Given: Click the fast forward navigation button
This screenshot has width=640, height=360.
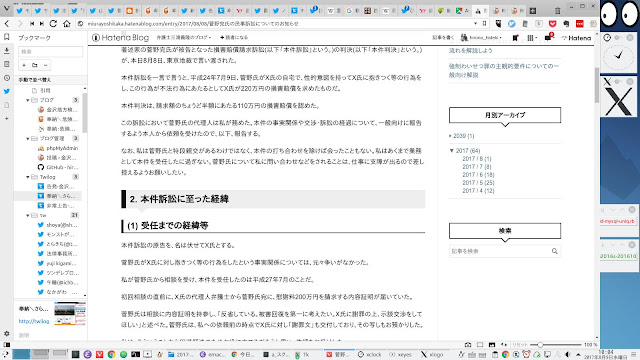Looking at the screenshot, I should (42, 24).
